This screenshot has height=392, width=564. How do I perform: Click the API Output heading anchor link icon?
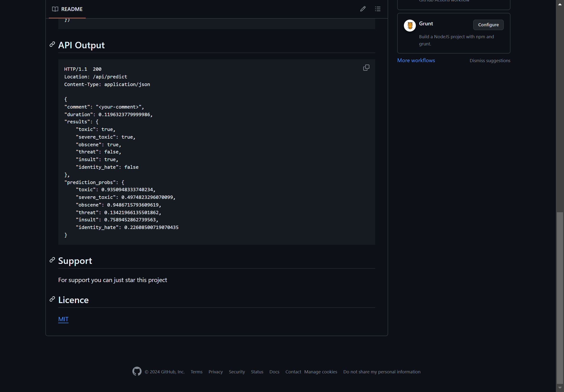coord(52,44)
